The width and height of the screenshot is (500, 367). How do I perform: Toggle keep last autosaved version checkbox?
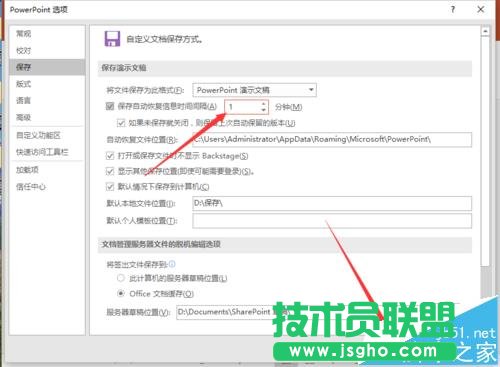coord(121,123)
